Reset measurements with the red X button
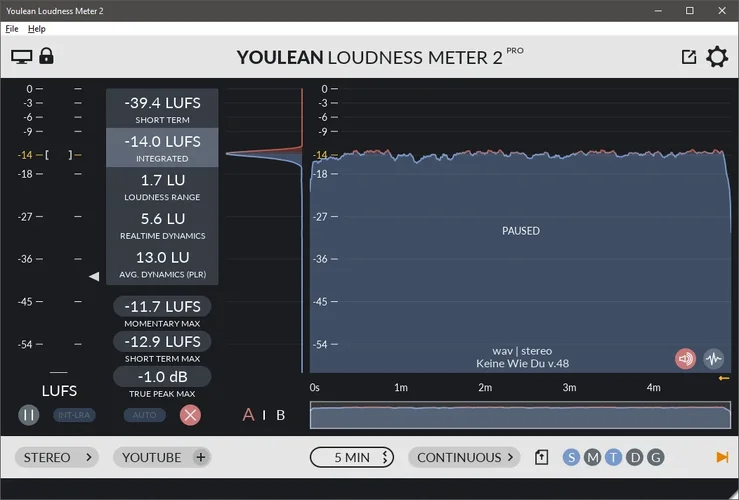This screenshot has width=739, height=500. 190,415
